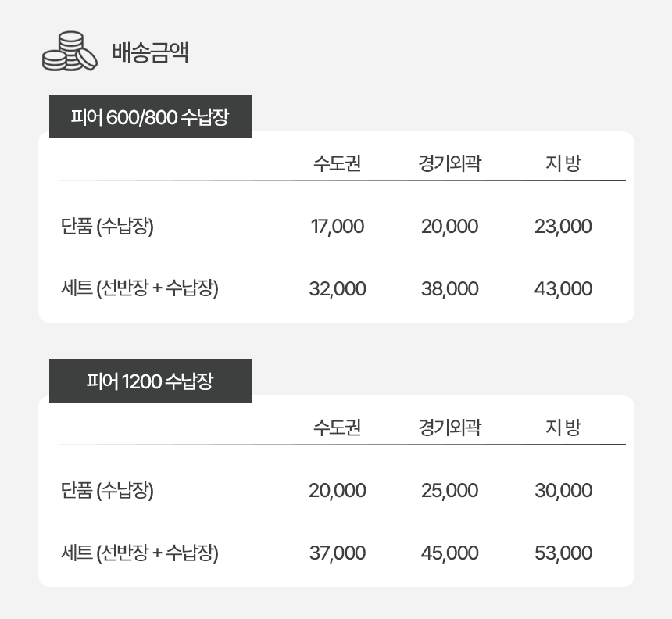Click the coin stack icon

click(x=70, y=52)
